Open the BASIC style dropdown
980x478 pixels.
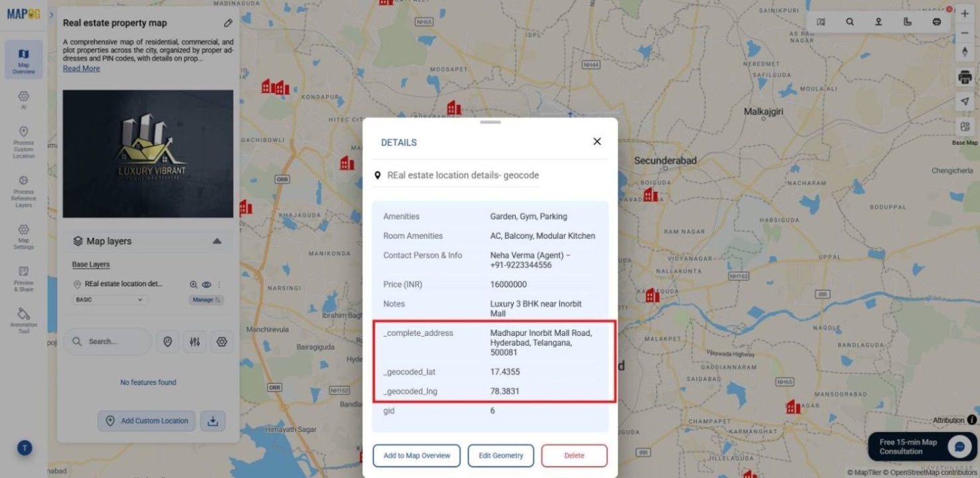point(108,299)
